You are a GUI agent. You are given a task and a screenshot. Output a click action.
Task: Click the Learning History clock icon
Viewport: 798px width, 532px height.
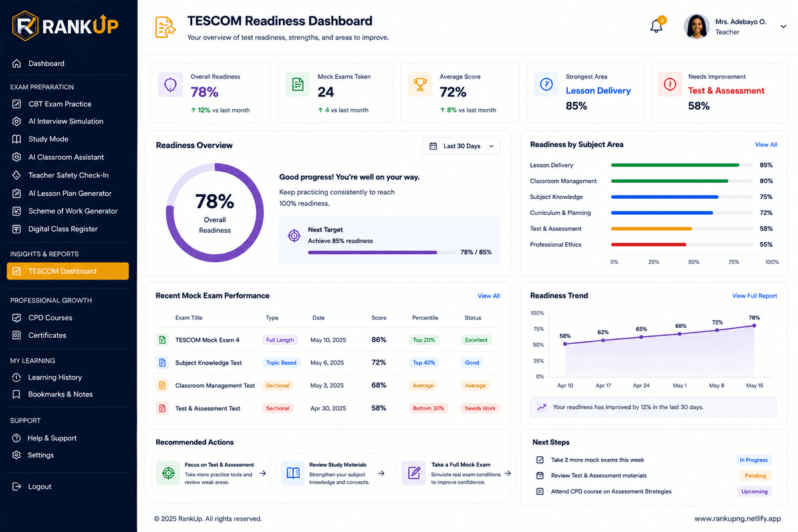pyautogui.click(x=17, y=377)
